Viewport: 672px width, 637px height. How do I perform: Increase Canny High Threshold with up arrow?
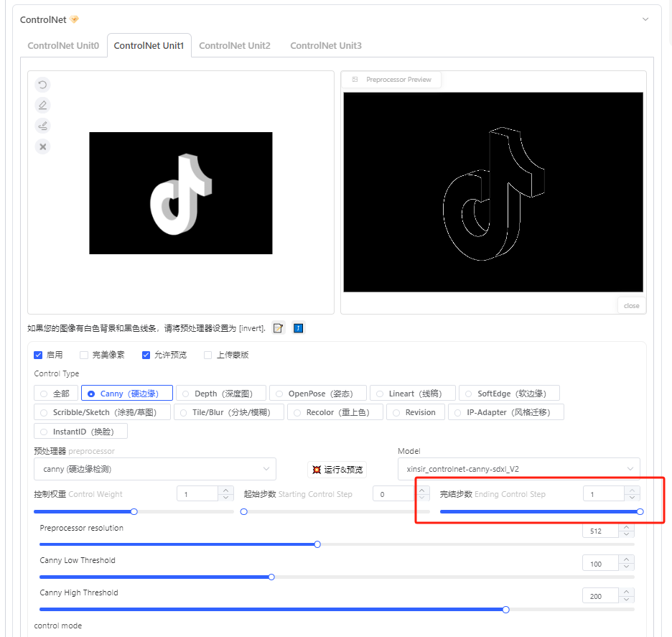[627, 592]
